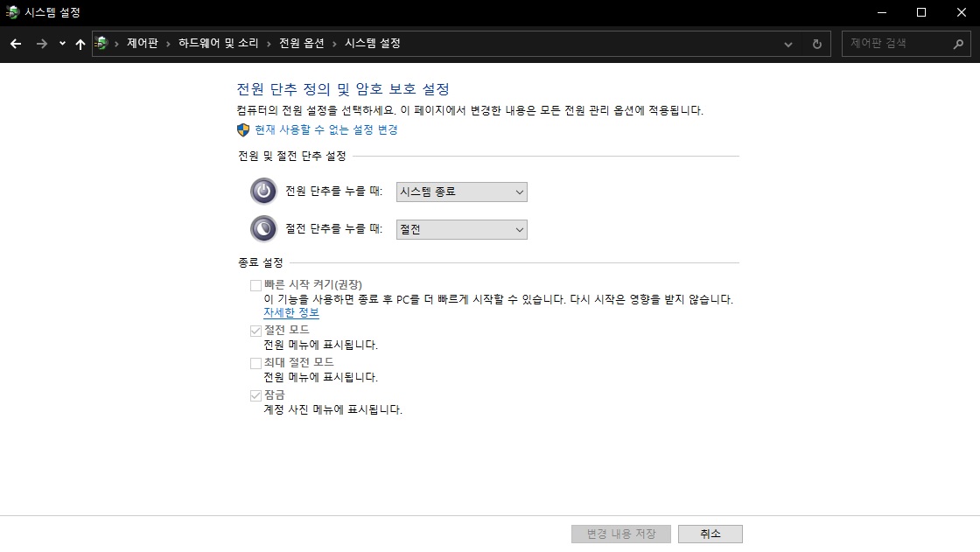
Task: Click the power button icon
Action: coord(263,192)
